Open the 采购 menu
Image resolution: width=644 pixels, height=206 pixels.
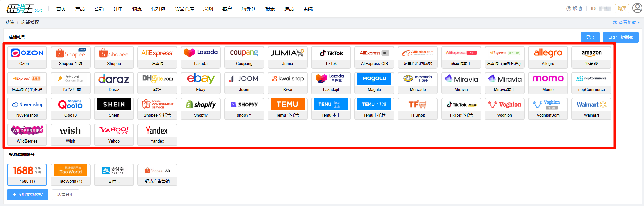click(208, 9)
